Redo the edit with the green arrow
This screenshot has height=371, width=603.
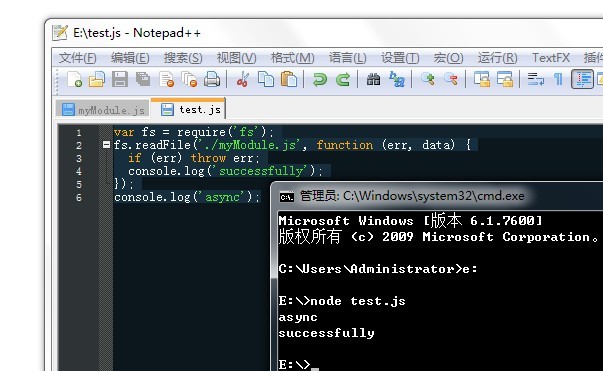tap(343, 79)
